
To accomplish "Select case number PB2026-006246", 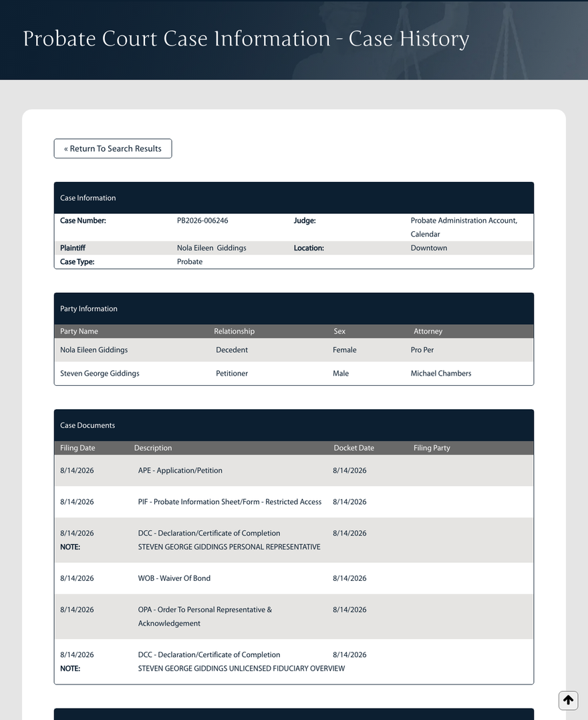I will (x=202, y=221).
